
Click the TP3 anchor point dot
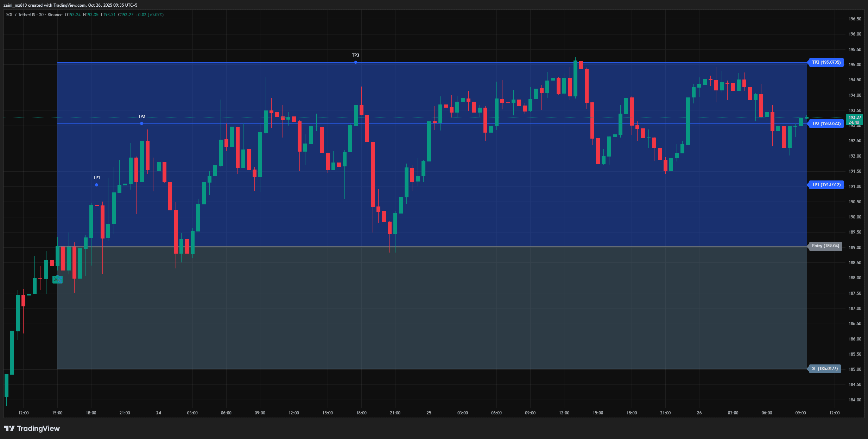coord(355,62)
